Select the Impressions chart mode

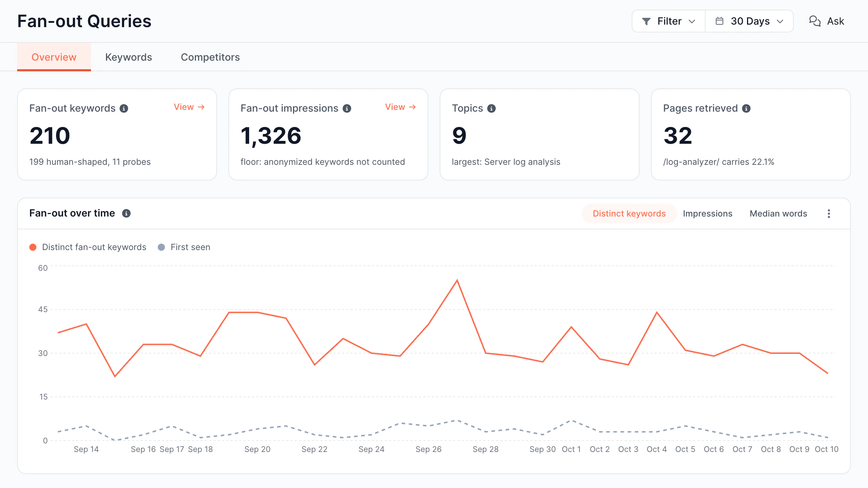(x=708, y=214)
